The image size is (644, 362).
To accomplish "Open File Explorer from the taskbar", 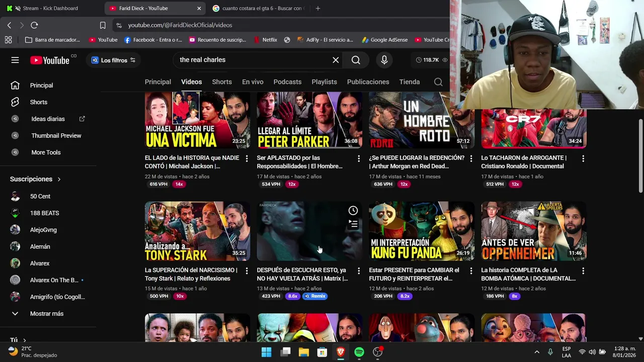I will pyautogui.click(x=304, y=352).
